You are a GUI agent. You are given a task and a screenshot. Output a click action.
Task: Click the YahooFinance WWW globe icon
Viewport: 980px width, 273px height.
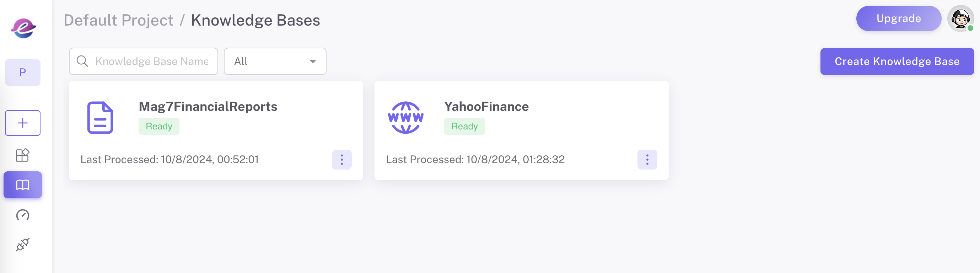click(405, 118)
